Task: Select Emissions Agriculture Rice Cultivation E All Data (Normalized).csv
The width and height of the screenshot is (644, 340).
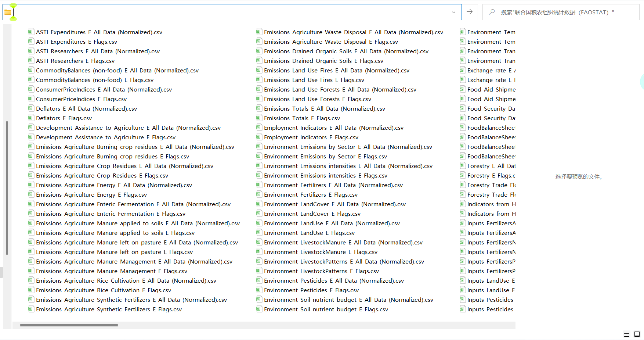Action: tap(126, 281)
